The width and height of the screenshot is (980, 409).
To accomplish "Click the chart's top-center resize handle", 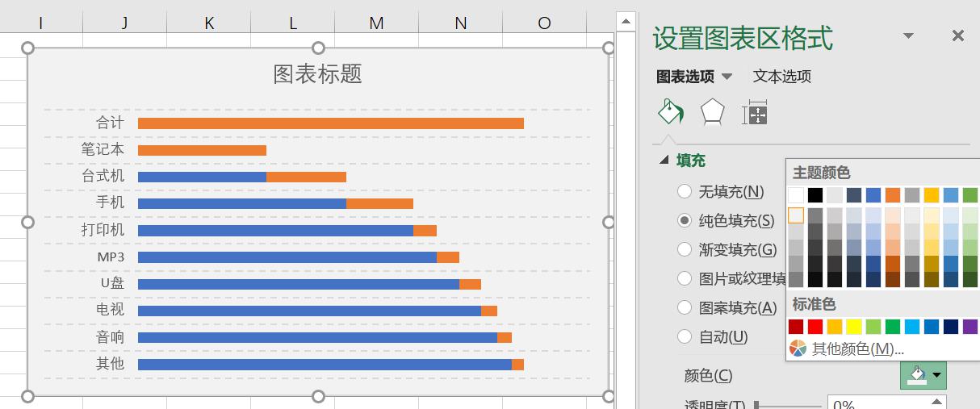I will (x=318, y=48).
